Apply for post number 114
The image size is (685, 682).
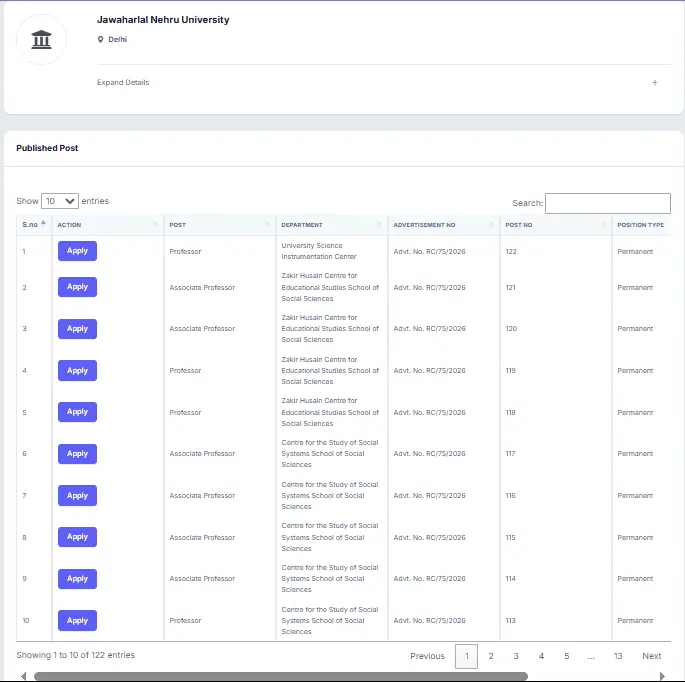77,578
